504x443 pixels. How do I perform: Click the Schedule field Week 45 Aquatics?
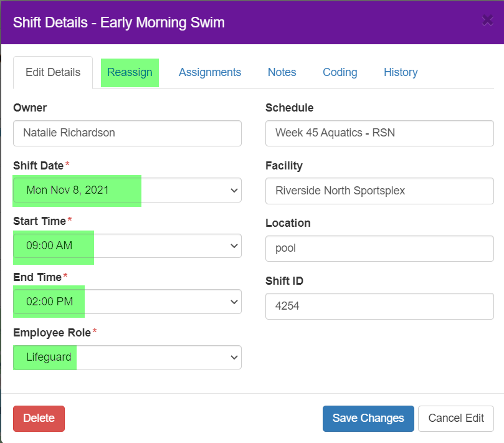[379, 133]
